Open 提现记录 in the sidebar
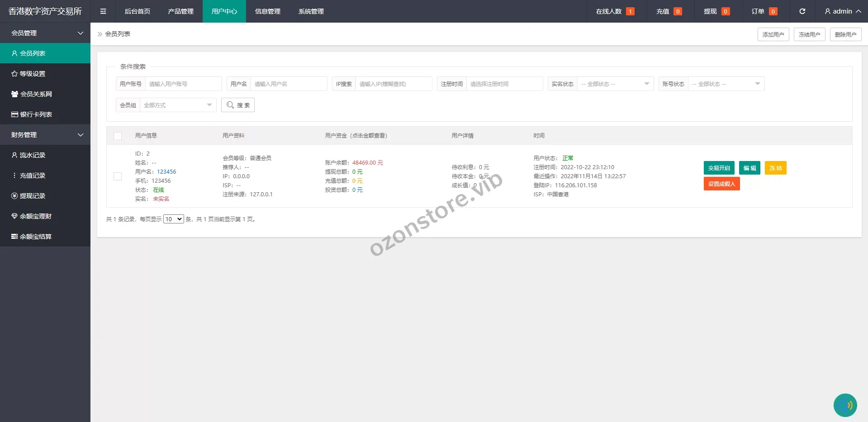Image resolution: width=868 pixels, height=422 pixels. 32,196
